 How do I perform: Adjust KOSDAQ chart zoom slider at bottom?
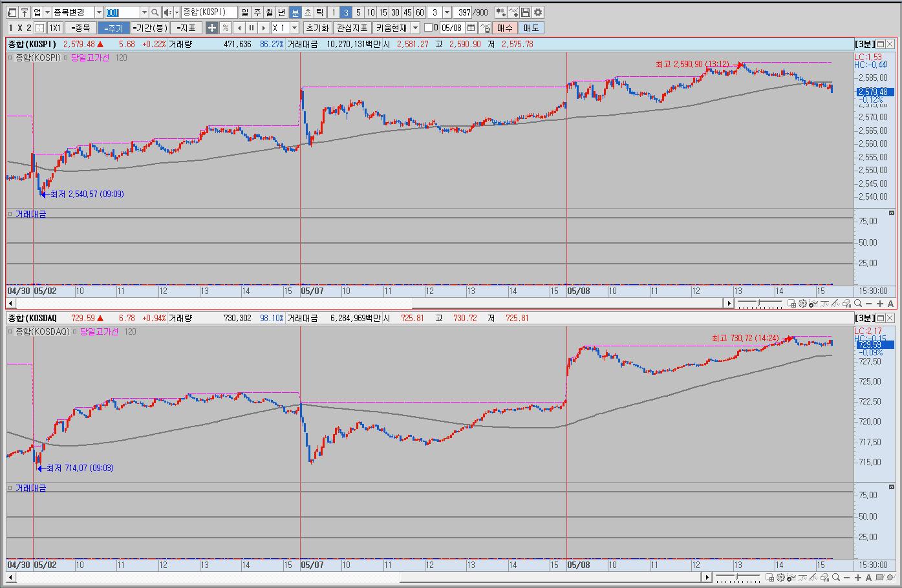coord(737,576)
